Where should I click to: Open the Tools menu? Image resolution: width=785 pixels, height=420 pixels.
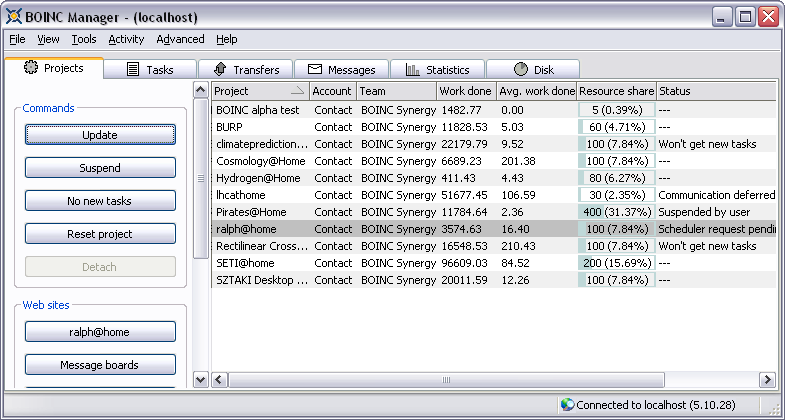(84, 39)
